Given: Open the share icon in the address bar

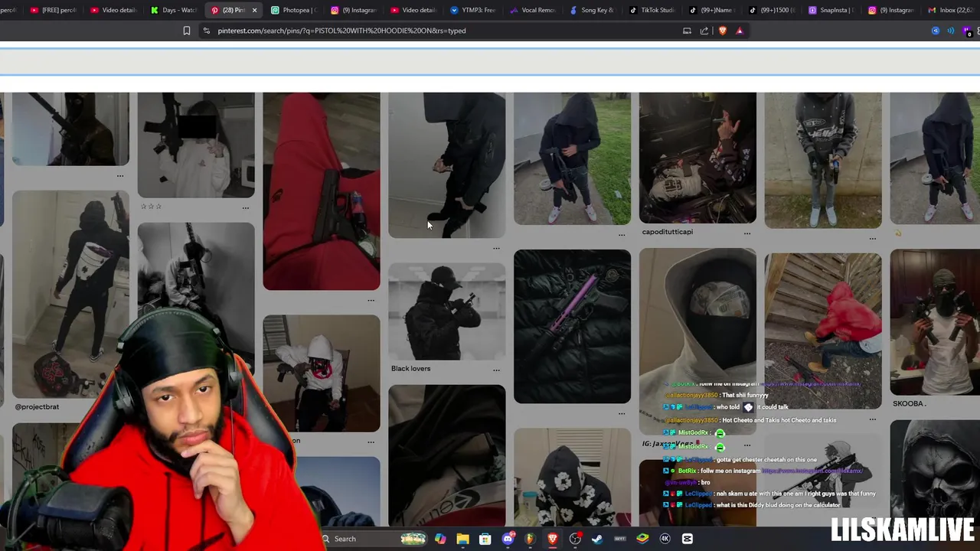Looking at the screenshot, I should (x=704, y=31).
